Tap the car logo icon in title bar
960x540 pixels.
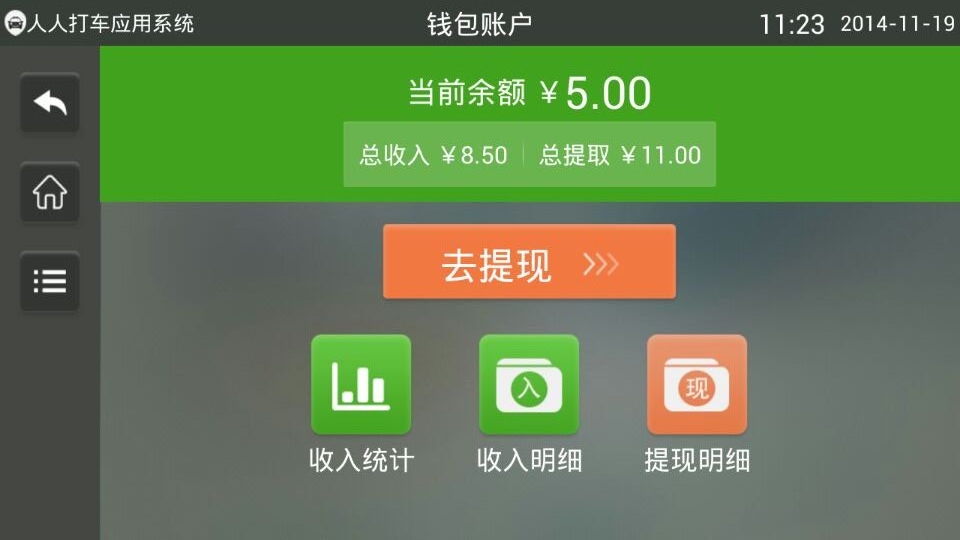click(15, 23)
